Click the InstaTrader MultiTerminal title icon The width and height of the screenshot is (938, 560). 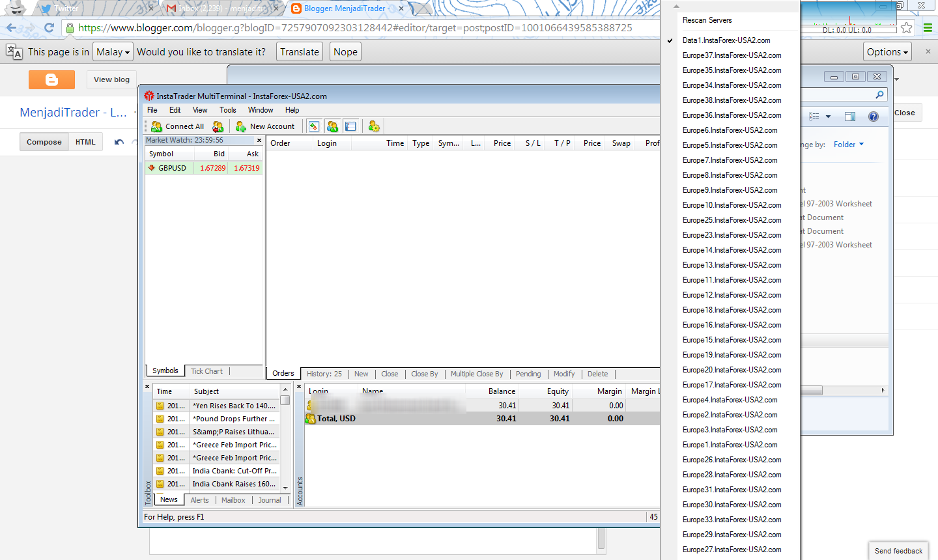click(x=149, y=96)
